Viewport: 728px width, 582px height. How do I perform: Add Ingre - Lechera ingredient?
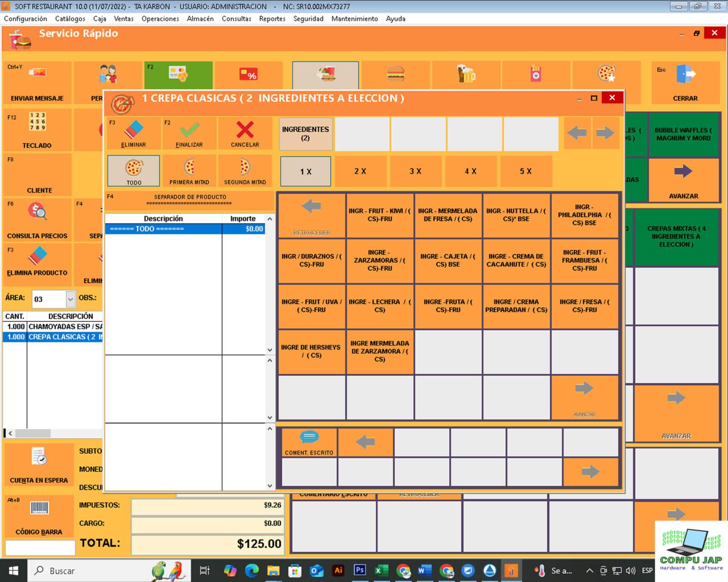pos(380,306)
